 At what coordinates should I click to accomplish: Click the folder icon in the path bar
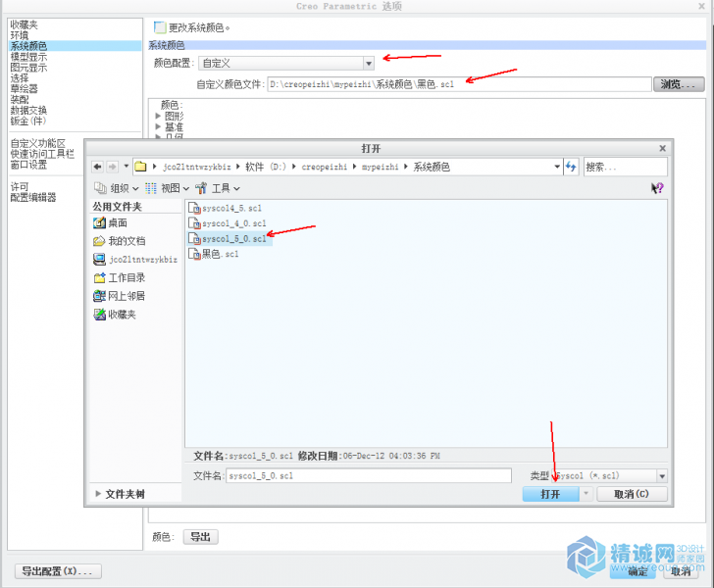click(x=140, y=167)
